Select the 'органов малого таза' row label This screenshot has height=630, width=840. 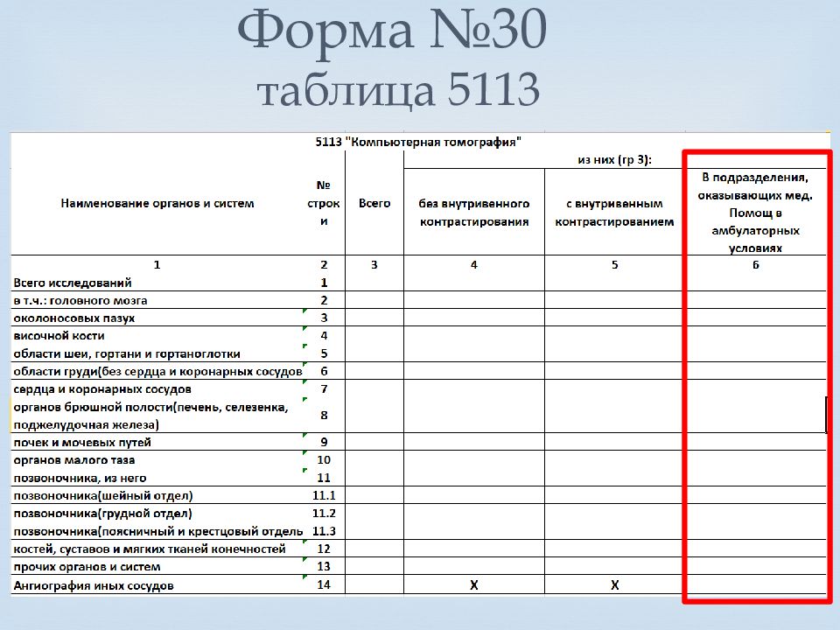pos(73,460)
